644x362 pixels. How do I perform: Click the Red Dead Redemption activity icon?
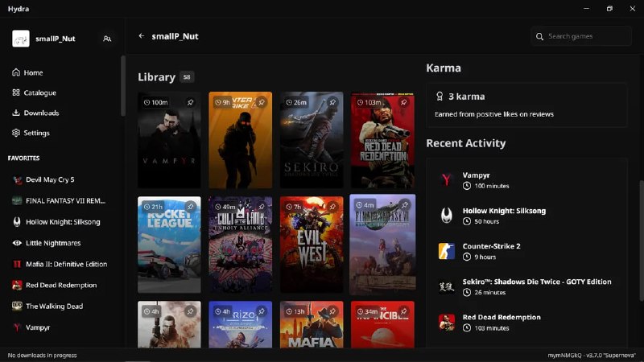click(447, 323)
